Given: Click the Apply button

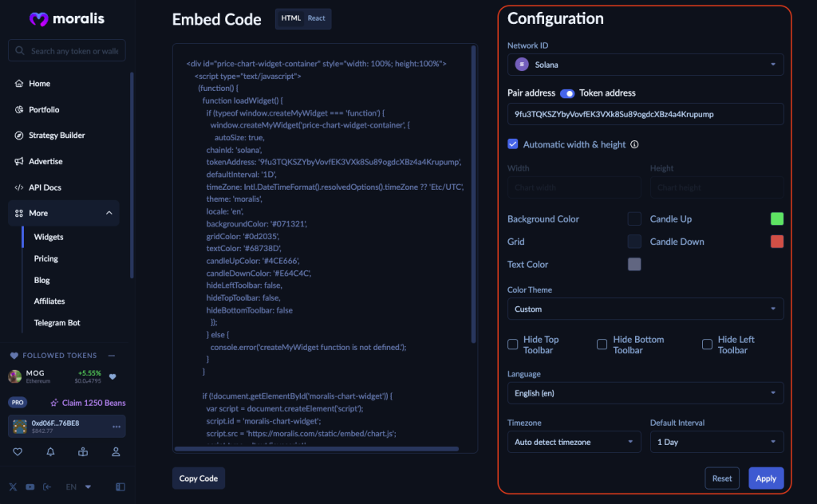Looking at the screenshot, I should (766, 478).
